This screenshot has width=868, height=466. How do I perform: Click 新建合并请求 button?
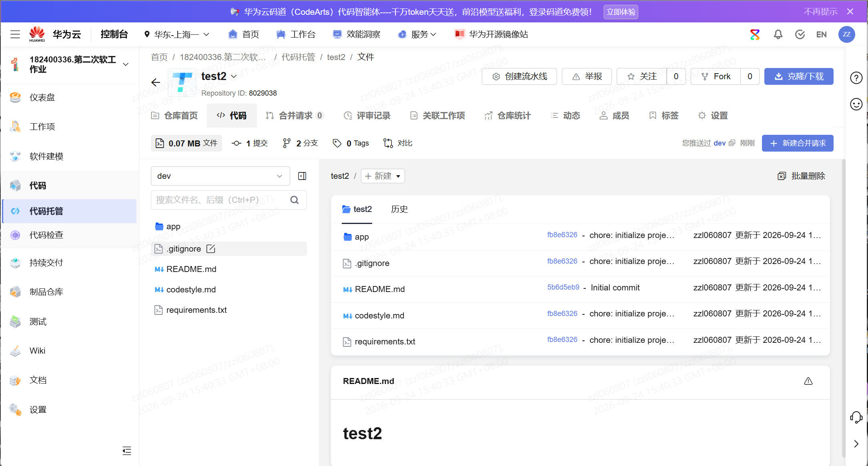click(798, 143)
